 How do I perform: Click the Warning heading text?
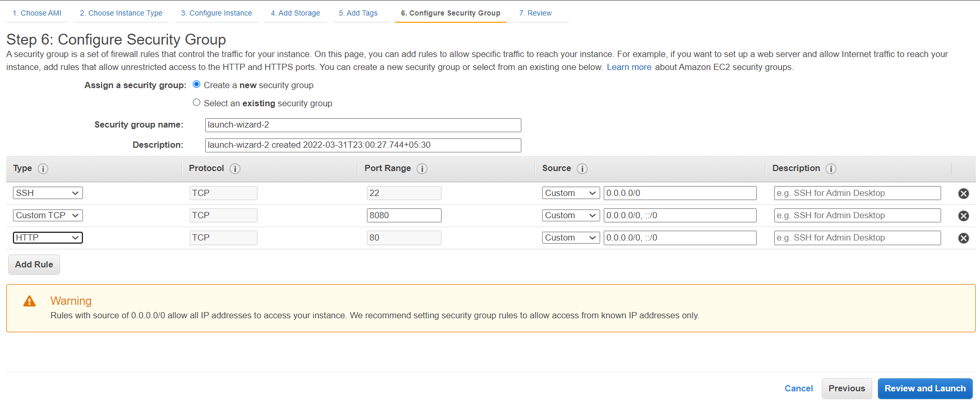[71, 301]
